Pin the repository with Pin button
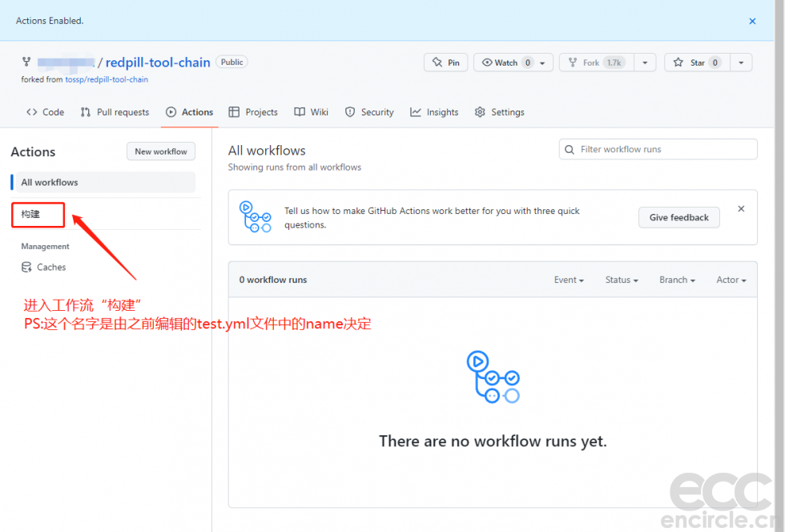785x532 pixels. point(445,62)
